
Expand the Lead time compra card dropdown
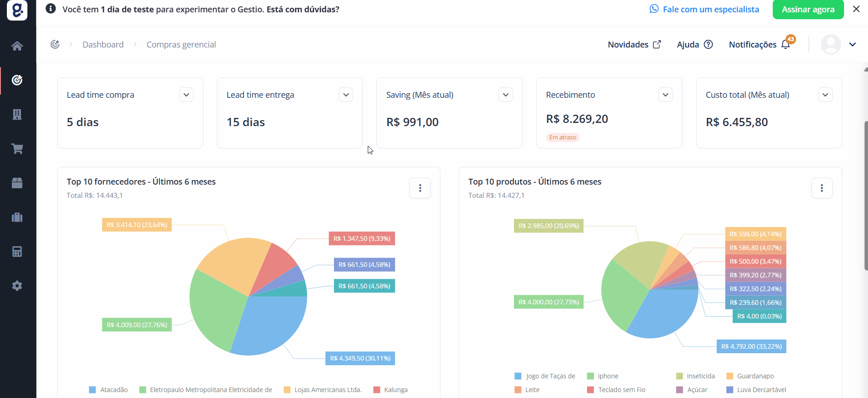(186, 95)
